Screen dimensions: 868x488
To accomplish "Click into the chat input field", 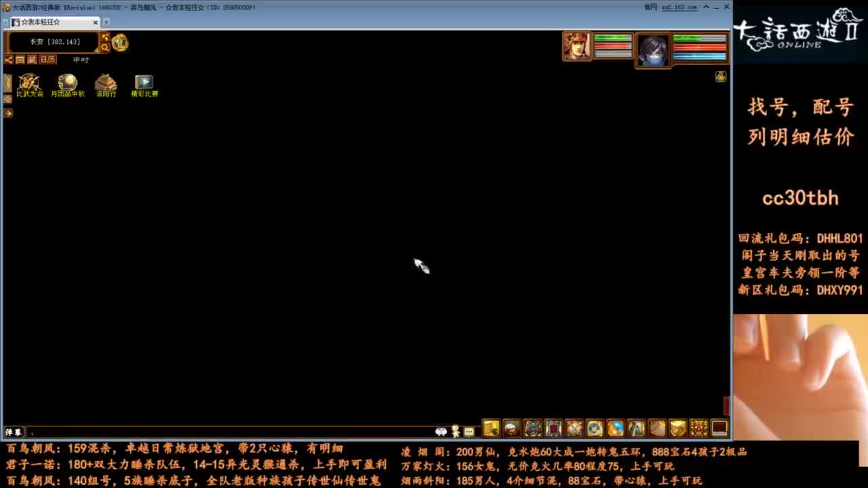I will coord(231,432).
